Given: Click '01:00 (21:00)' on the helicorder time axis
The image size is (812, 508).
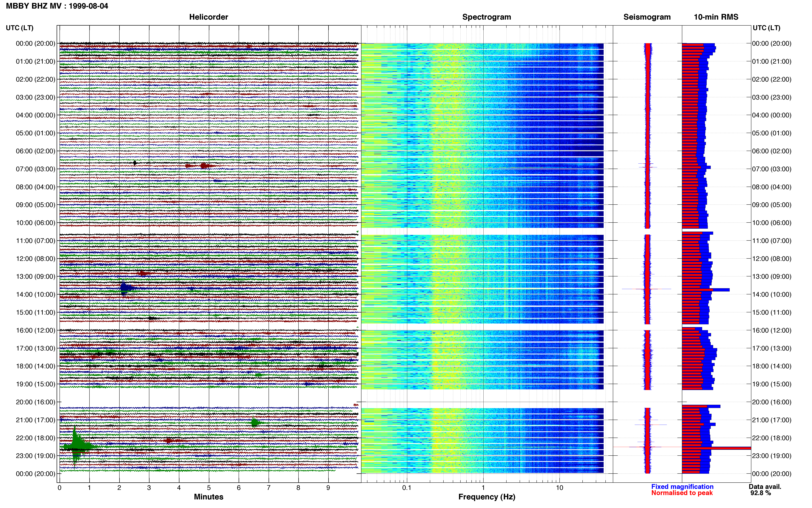Looking at the screenshot, I should point(36,61).
